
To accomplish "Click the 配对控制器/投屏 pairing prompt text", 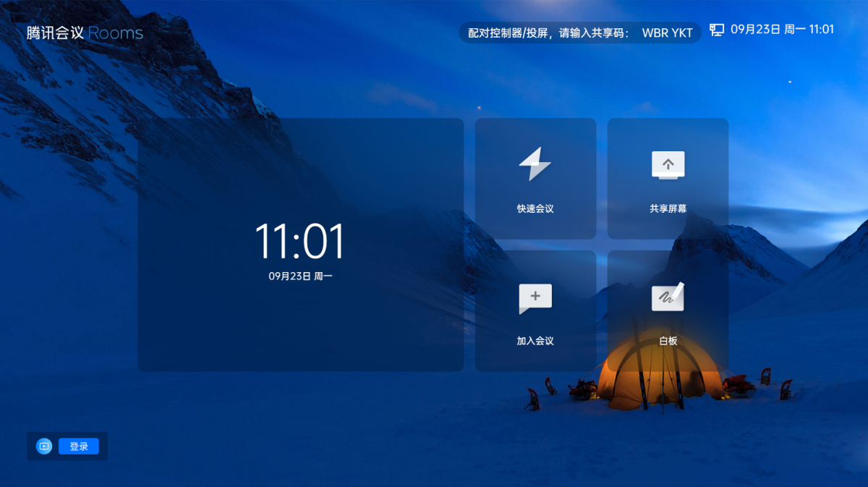I will click(x=549, y=33).
